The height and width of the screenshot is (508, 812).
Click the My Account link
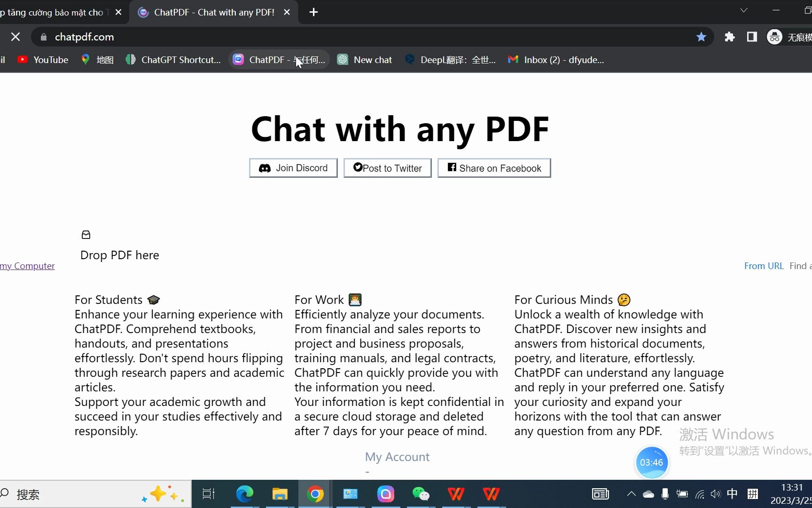[x=397, y=457]
